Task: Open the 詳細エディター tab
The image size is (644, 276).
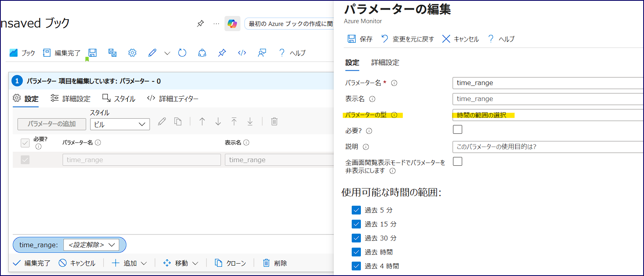Action: tap(173, 99)
